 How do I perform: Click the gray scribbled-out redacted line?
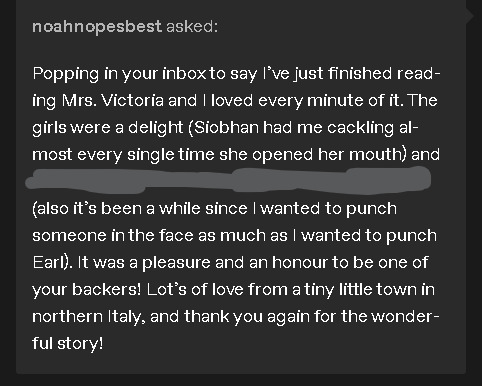[228, 180]
